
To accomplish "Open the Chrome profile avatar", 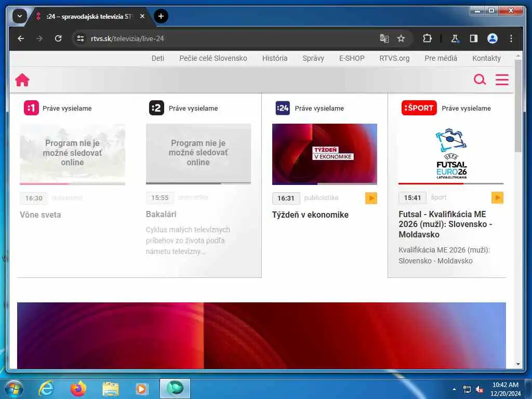I will click(x=493, y=38).
